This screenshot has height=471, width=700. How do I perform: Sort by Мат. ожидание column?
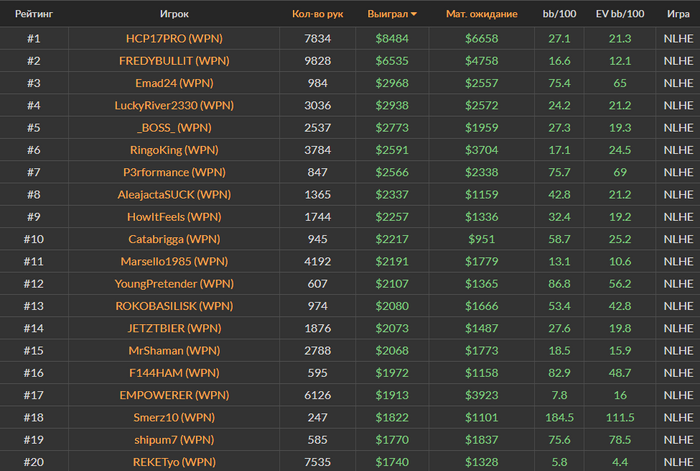pyautogui.click(x=481, y=15)
